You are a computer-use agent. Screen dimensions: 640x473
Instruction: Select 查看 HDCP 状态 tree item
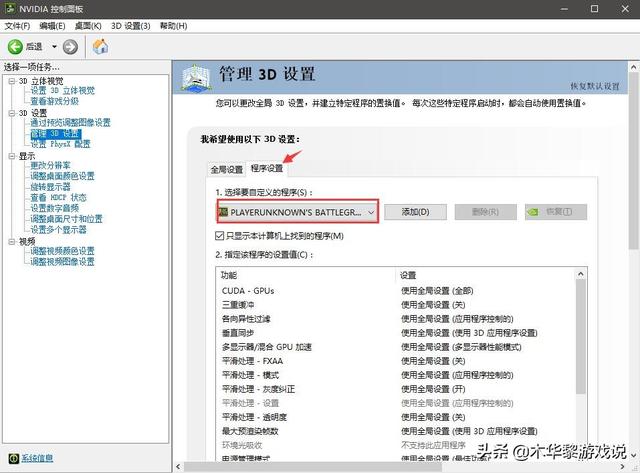[x=58, y=198]
